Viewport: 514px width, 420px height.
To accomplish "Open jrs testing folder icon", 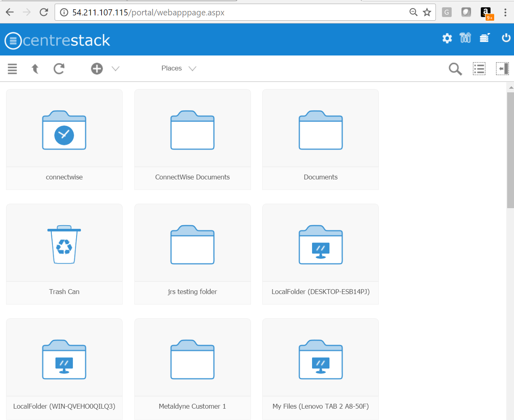I will [x=193, y=245].
